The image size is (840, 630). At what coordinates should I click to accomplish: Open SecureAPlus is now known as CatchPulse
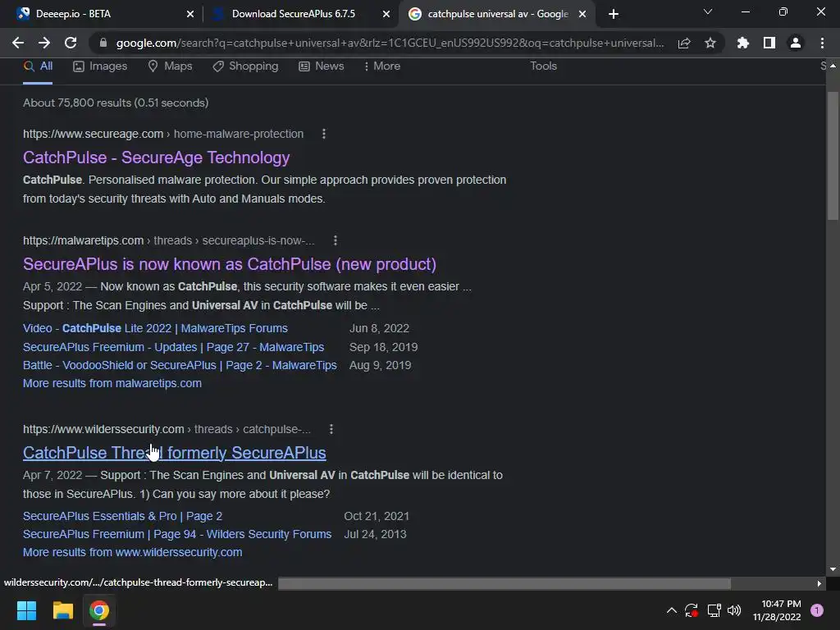click(230, 264)
